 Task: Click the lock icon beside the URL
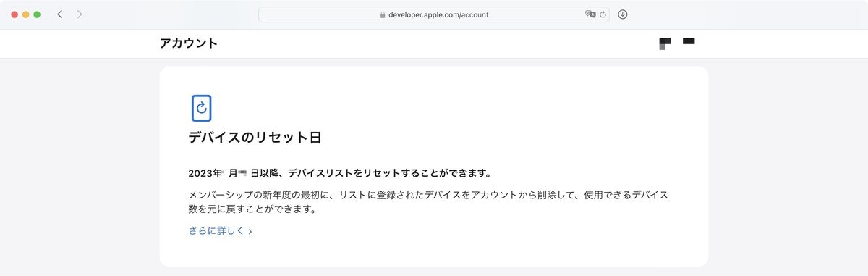383,14
